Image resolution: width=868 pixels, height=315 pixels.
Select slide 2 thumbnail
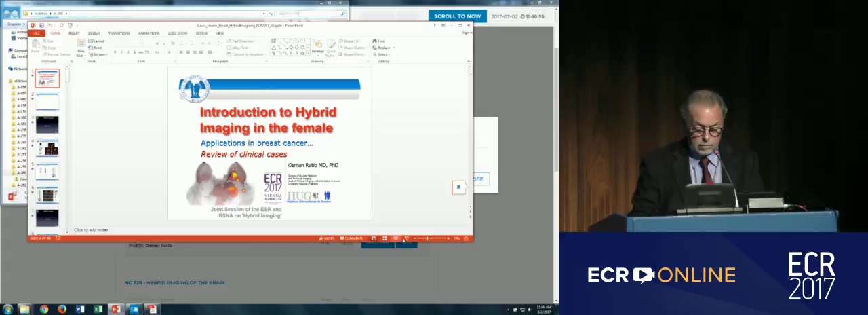(47, 101)
